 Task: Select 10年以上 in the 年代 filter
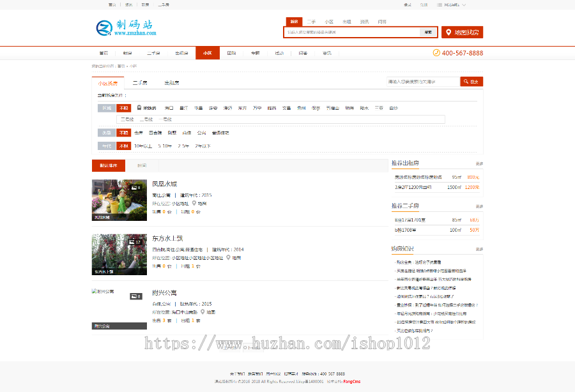[x=143, y=146]
